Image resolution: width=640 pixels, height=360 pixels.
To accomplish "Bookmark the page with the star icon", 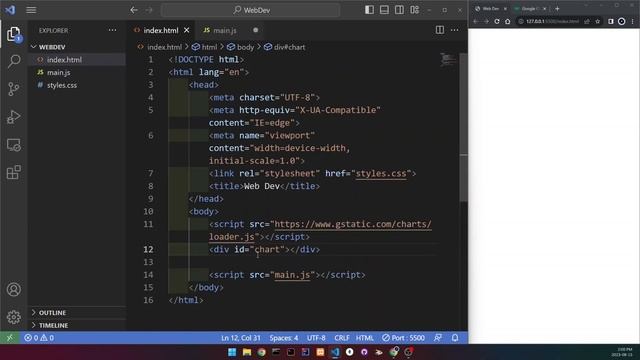I will [x=597, y=21].
